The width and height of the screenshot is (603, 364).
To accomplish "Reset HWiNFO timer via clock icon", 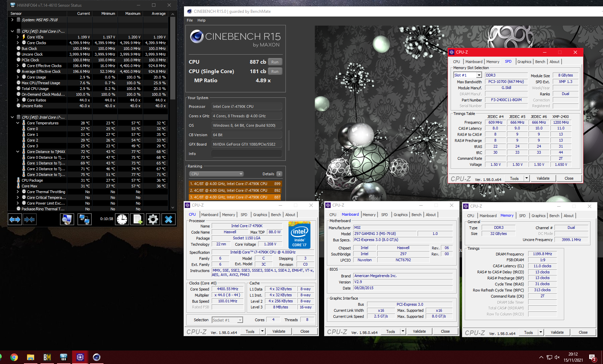I will point(122,219).
